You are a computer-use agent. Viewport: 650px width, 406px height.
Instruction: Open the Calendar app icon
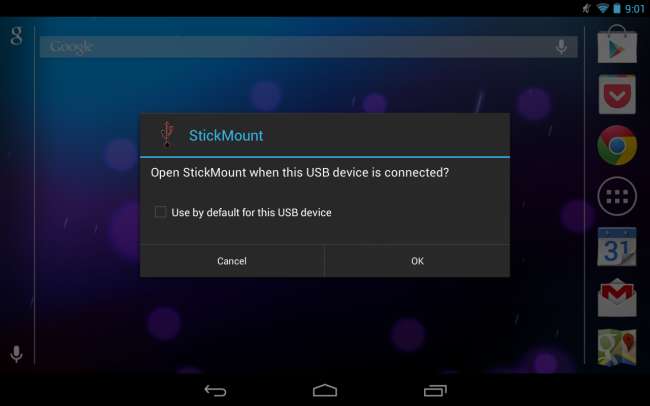617,247
